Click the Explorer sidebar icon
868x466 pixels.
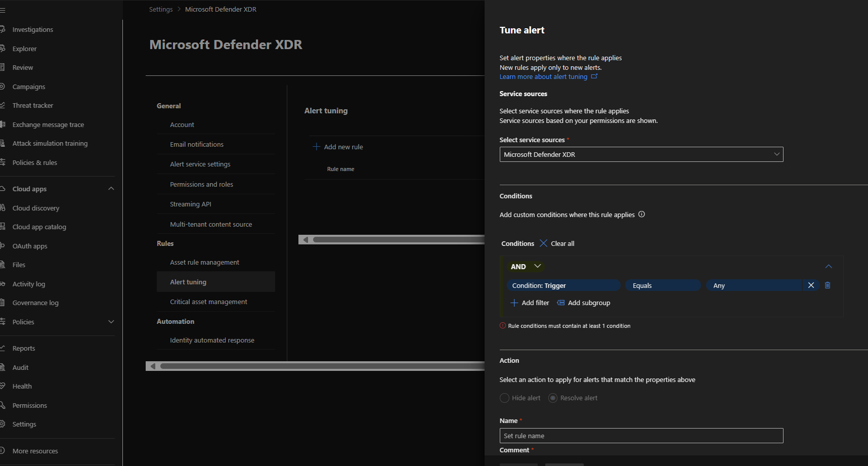coord(2,49)
